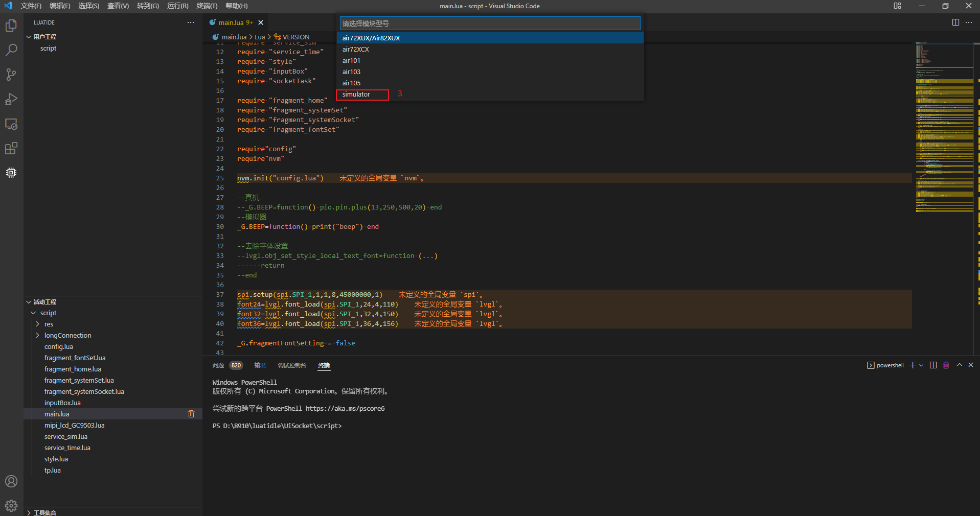Screen dimensions: 980x516
Task: Open the Run and Debug view
Action: (11, 99)
